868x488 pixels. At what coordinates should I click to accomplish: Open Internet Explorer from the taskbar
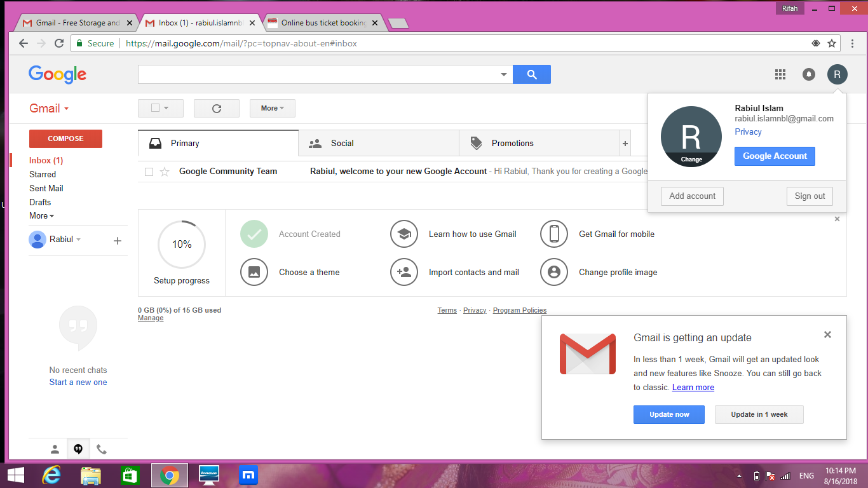click(51, 475)
